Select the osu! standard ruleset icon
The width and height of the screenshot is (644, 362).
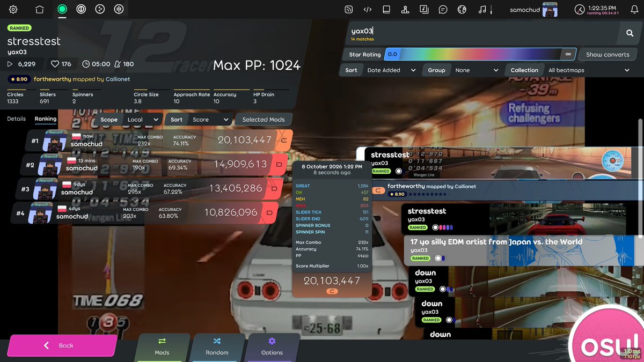[62, 9]
